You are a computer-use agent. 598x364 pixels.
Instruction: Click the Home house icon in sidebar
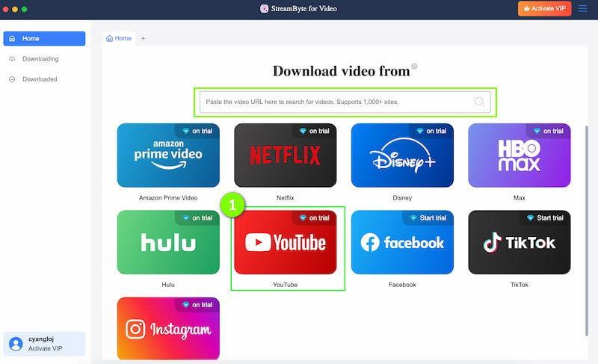[x=12, y=39]
